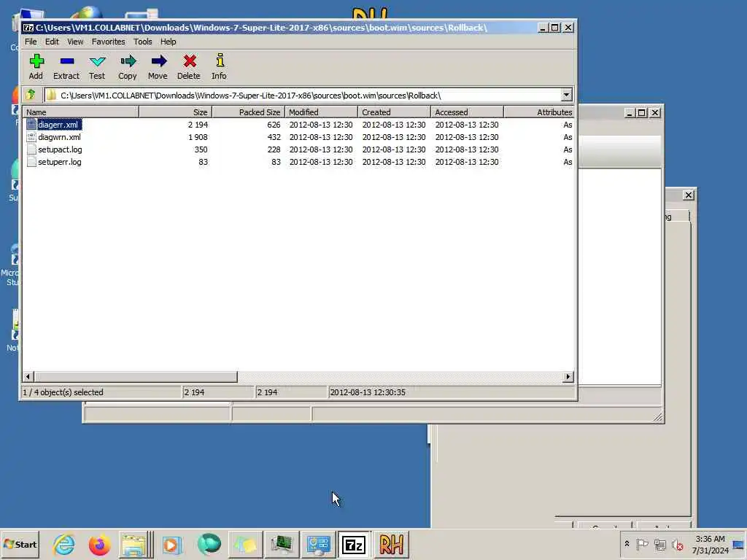This screenshot has height=560, width=747.
Task: Sort by the Accessed column header
Action: pyautogui.click(x=467, y=112)
